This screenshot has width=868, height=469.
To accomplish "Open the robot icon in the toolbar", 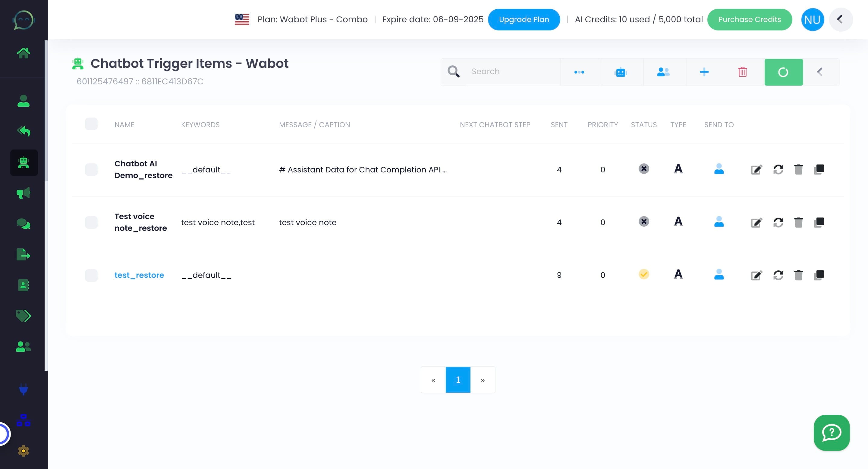I will [621, 72].
